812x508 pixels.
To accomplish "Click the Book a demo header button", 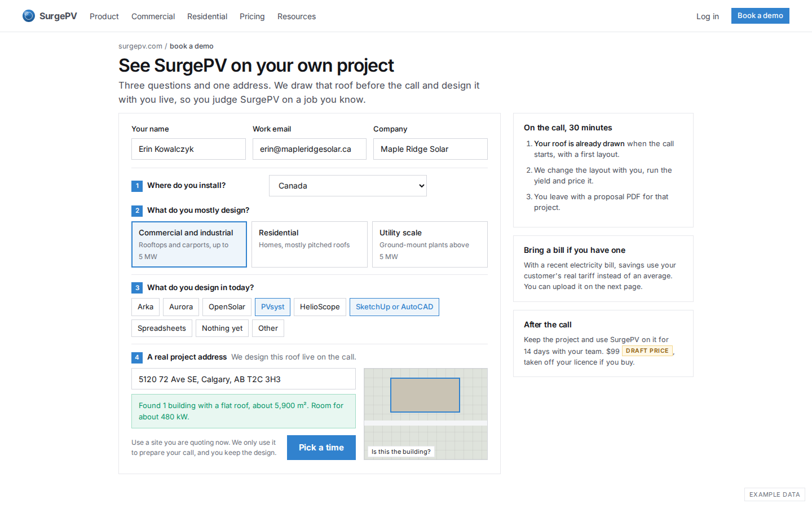I will [x=760, y=16].
